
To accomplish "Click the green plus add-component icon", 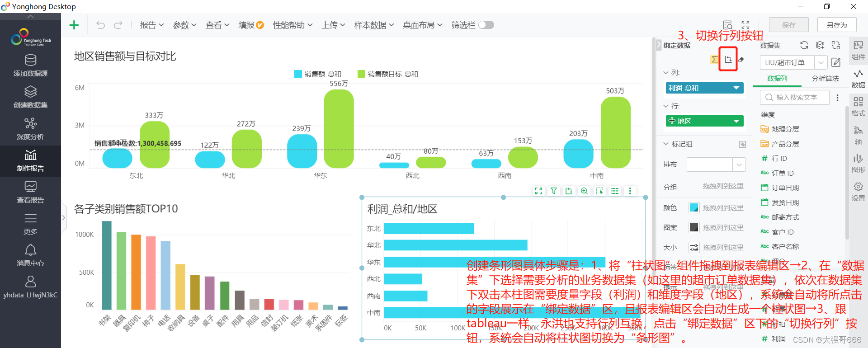I will (x=74, y=25).
